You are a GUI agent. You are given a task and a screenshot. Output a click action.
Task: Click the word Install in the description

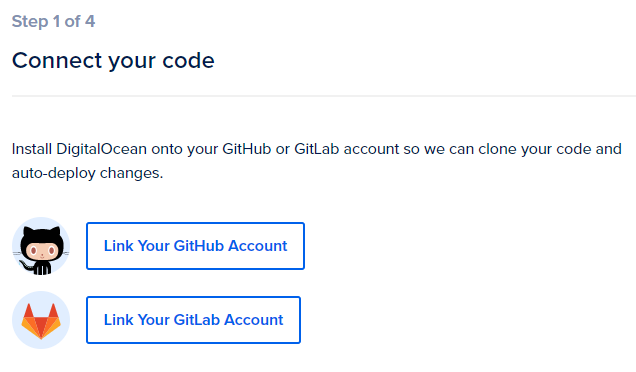tap(32, 149)
